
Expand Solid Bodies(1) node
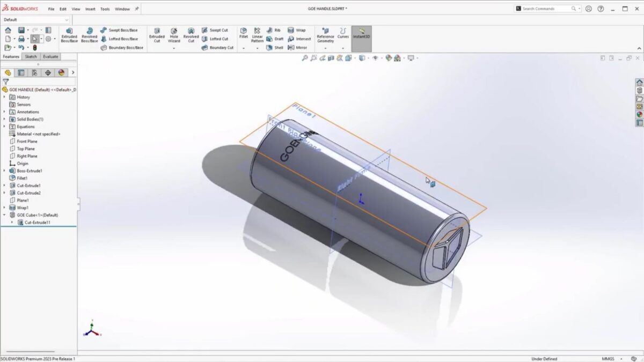(x=4, y=119)
